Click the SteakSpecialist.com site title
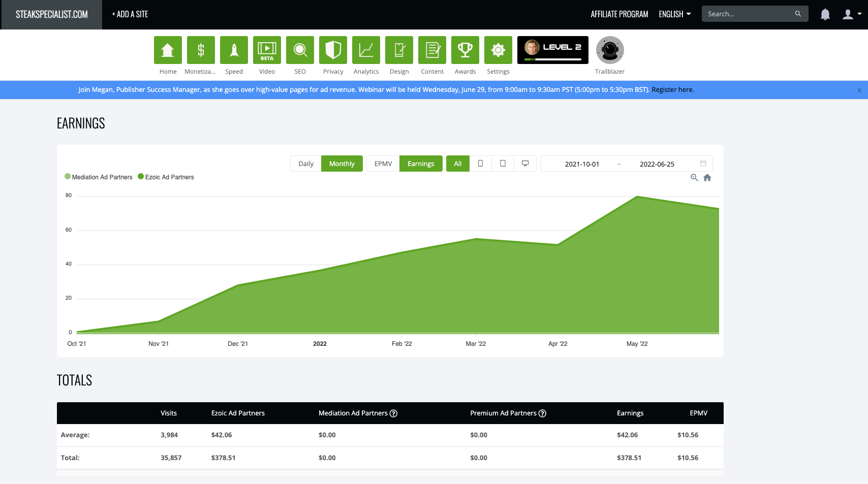 [51, 14]
